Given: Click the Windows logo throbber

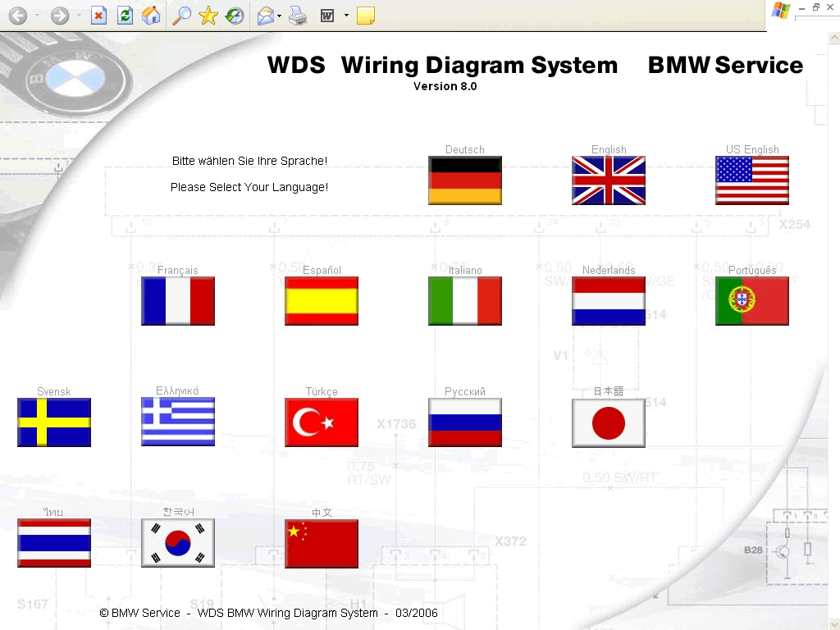Looking at the screenshot, I should click(x=781, y=11).
